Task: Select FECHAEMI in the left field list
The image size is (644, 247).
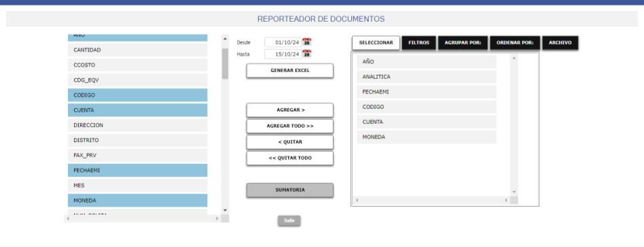Action: pos(138,170)
